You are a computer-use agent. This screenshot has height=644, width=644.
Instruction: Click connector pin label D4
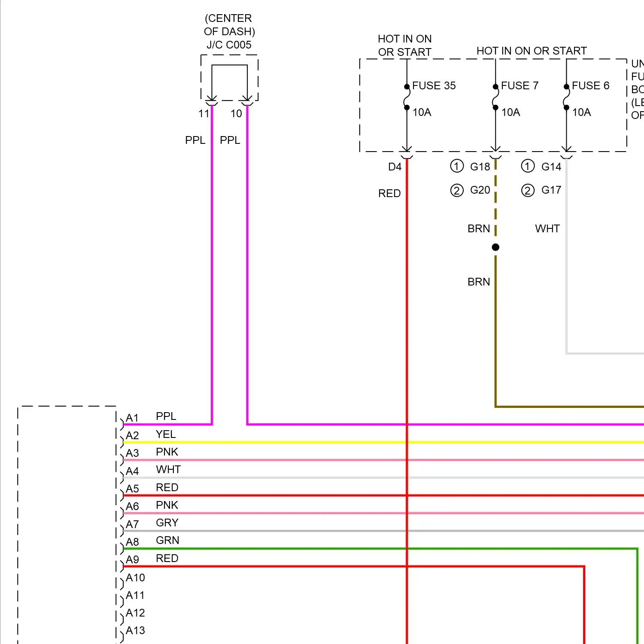point(395,167)
